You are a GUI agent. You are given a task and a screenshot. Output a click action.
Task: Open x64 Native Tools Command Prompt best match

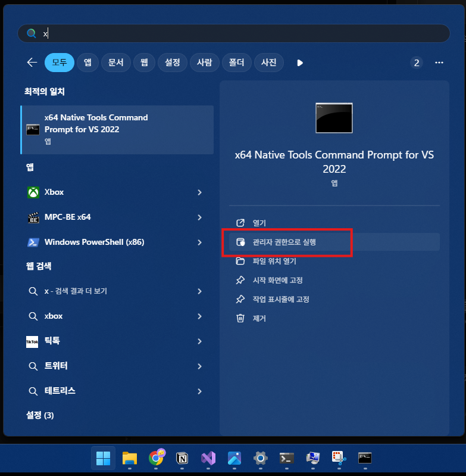(x=117, y=130)
